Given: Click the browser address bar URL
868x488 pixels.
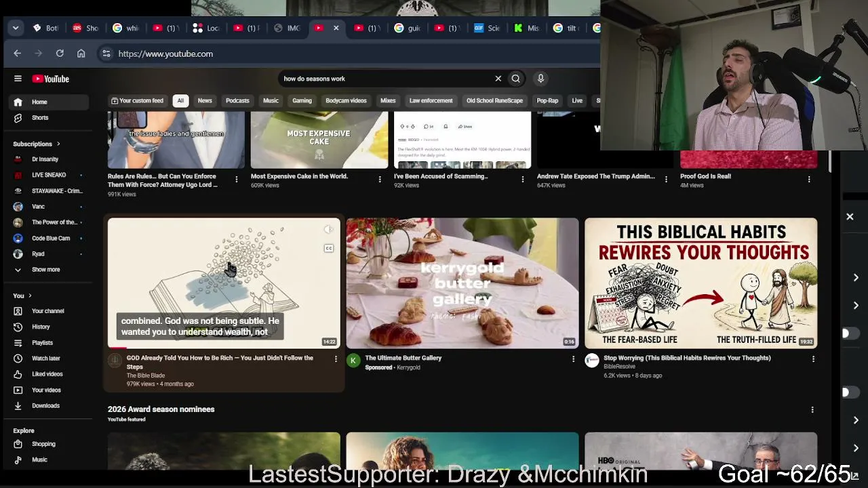Looking at the screenshot, I should tap(165, 54).
